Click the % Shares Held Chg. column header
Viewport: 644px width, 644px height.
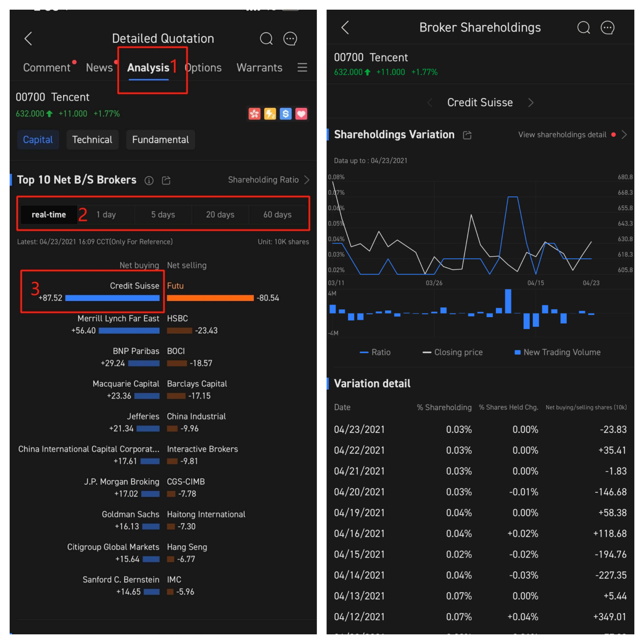tap(508, 407)
